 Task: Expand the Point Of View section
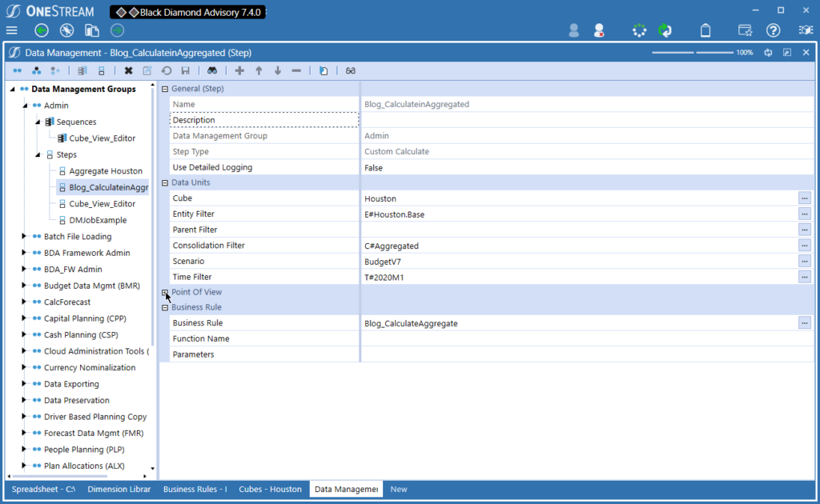[x=165, y=293]
